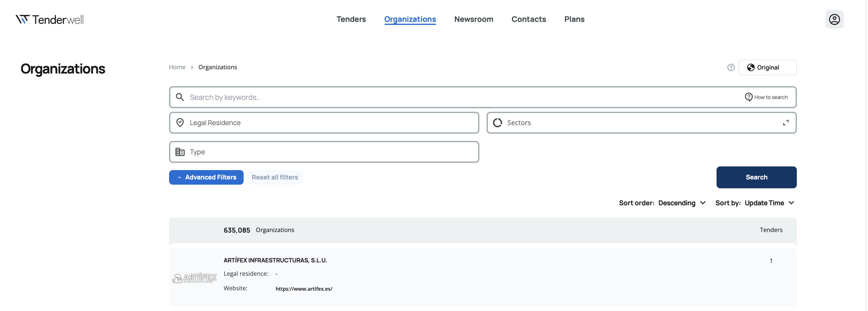Viewport: 868px width, 311px height.
Task: Click Reset all filters
Action: (x=275, y=177)
